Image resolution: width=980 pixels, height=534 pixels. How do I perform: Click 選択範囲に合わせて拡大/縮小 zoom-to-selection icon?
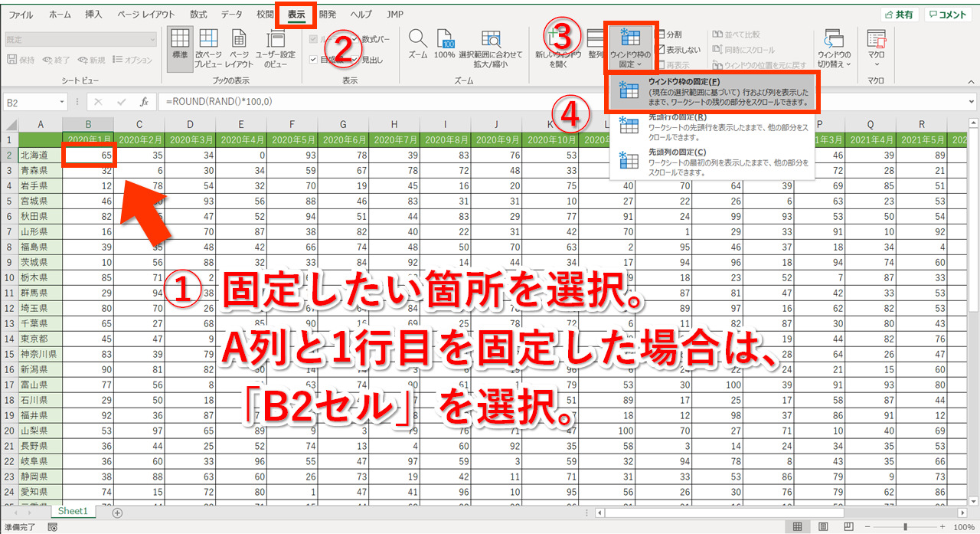point(490,48)
